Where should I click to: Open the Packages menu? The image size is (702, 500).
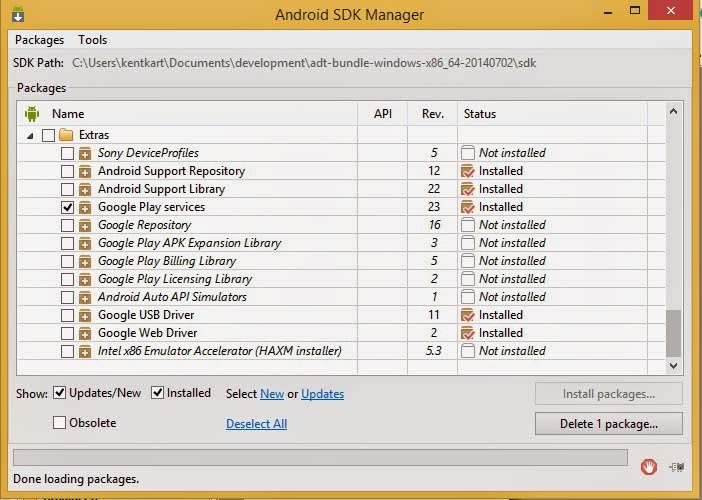tap(39, 40)
